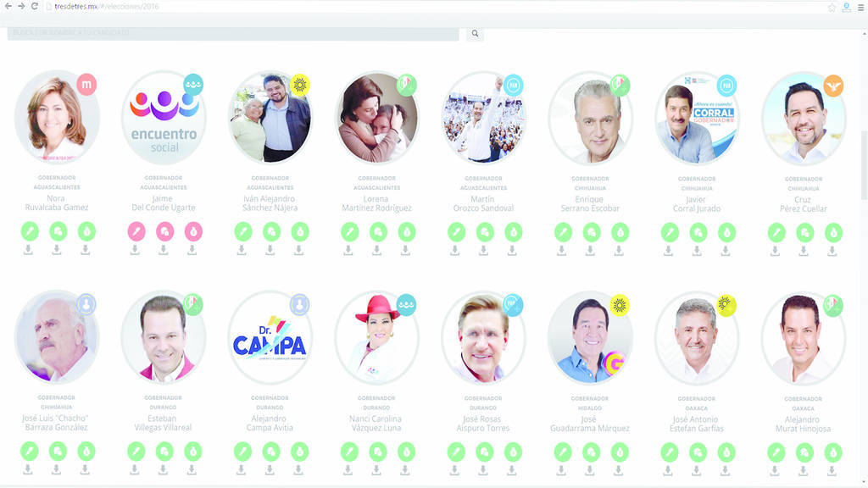Click Jaime Del Conde Ugarte's pink money-bag icon

(193, 231)
